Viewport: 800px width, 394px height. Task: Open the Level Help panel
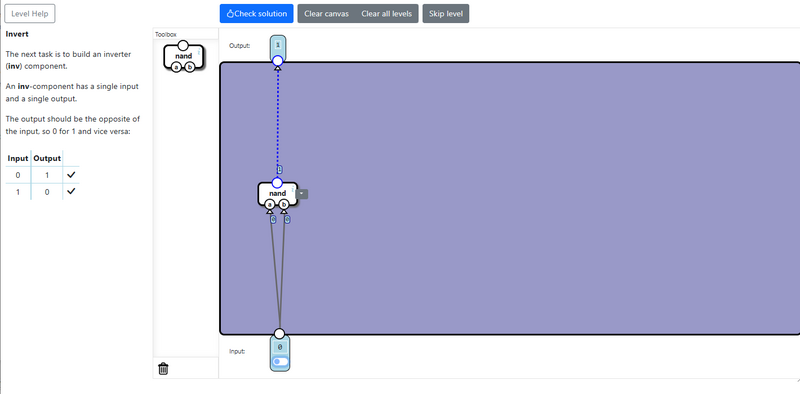pos(30,14)
